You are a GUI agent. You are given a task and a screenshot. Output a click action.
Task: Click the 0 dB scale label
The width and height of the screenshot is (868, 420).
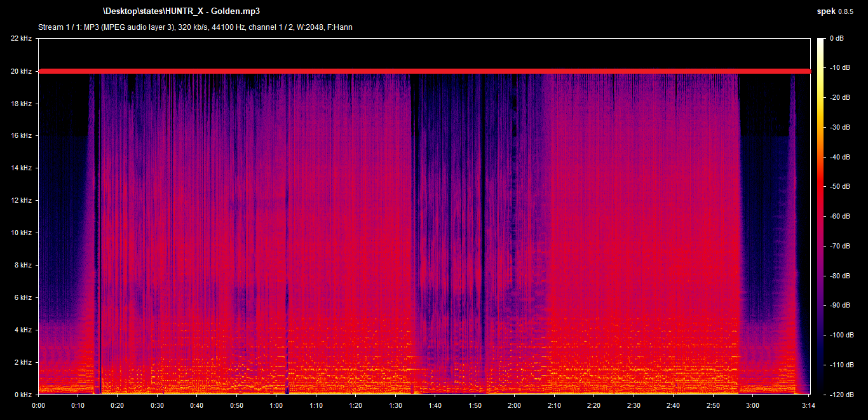(x=836, y=39)
